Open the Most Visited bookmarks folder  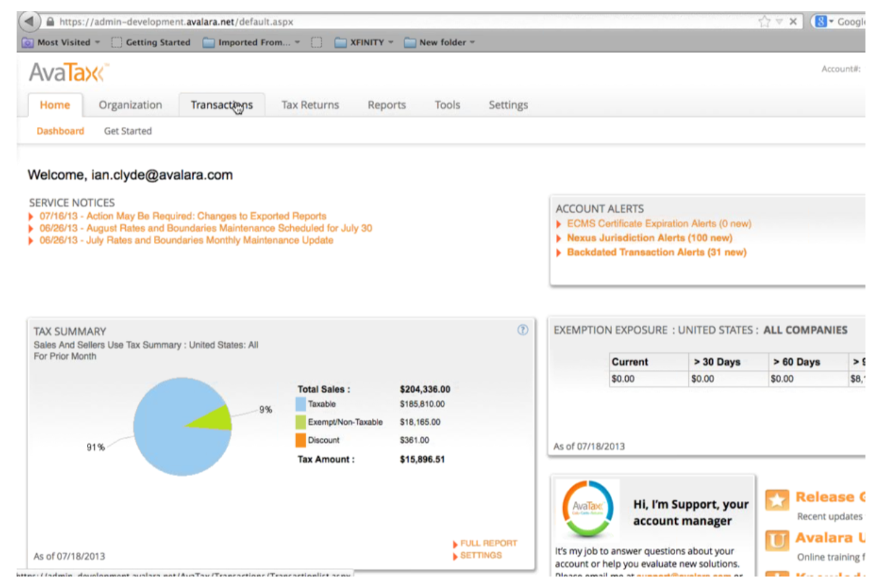[61, 42]
